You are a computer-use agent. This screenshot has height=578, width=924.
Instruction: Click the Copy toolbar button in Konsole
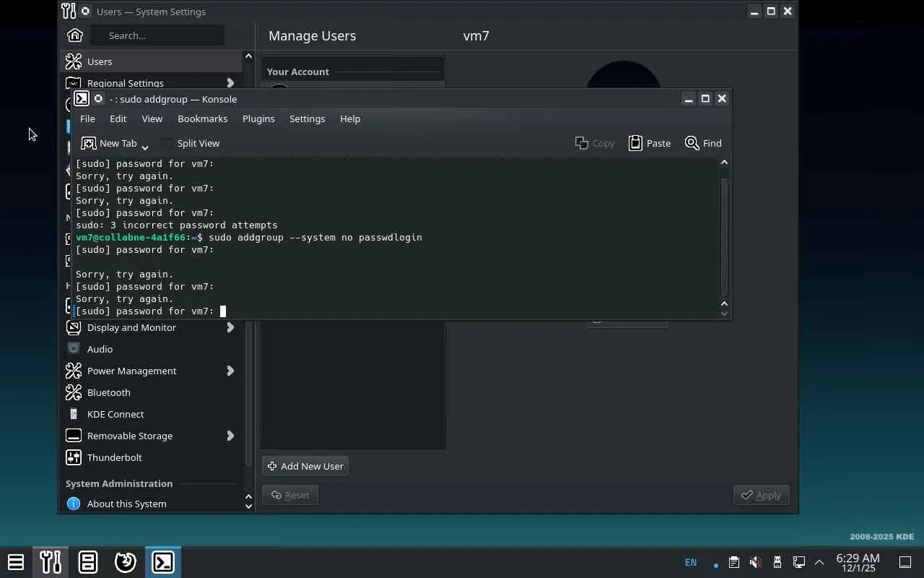[x=595, y=143]
